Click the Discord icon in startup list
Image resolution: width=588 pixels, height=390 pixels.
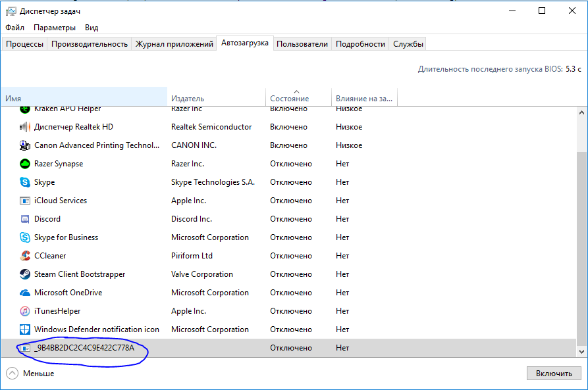(x=25, y=219)
